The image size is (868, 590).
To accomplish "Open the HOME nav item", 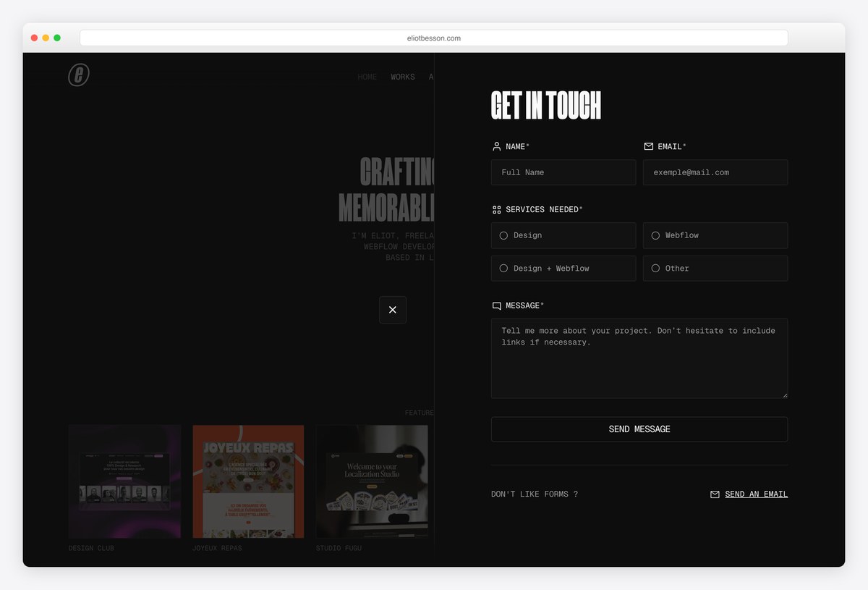I will [x=367, y=77].
